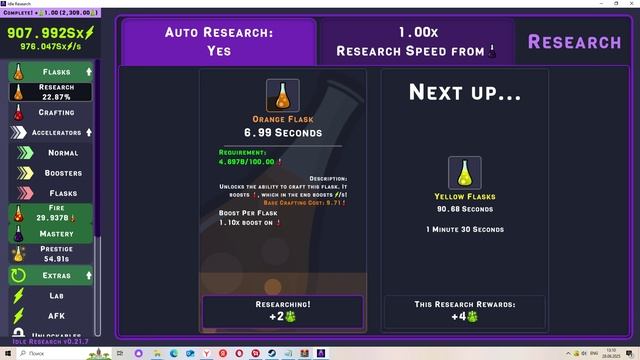
Task: Click the up arrow on Flasks header
Action: click(89, 72)
